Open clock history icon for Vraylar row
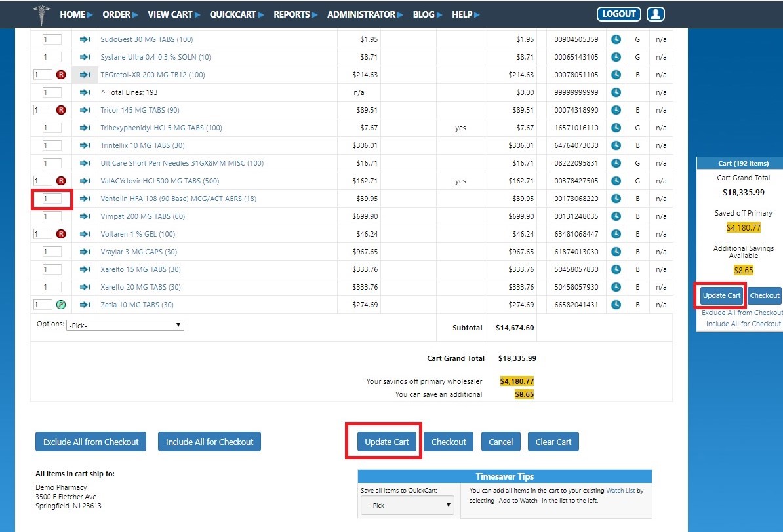 click(616, 252)
